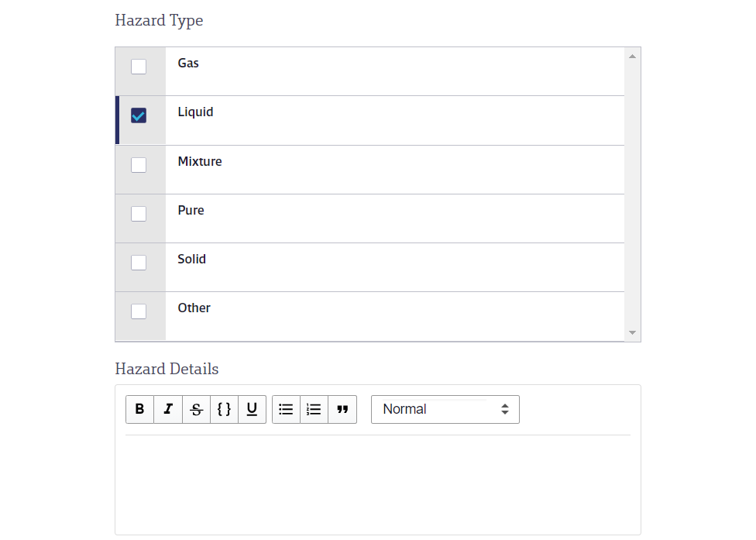Image resolution: width=756 pixels, height=540 pixels.
Task: Create a numbered list
Action: click(314, 409)
